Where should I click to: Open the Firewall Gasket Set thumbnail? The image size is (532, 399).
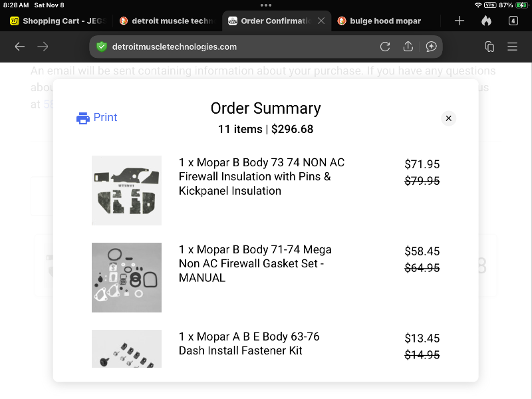pyautogui.click(x=126, y=277)
